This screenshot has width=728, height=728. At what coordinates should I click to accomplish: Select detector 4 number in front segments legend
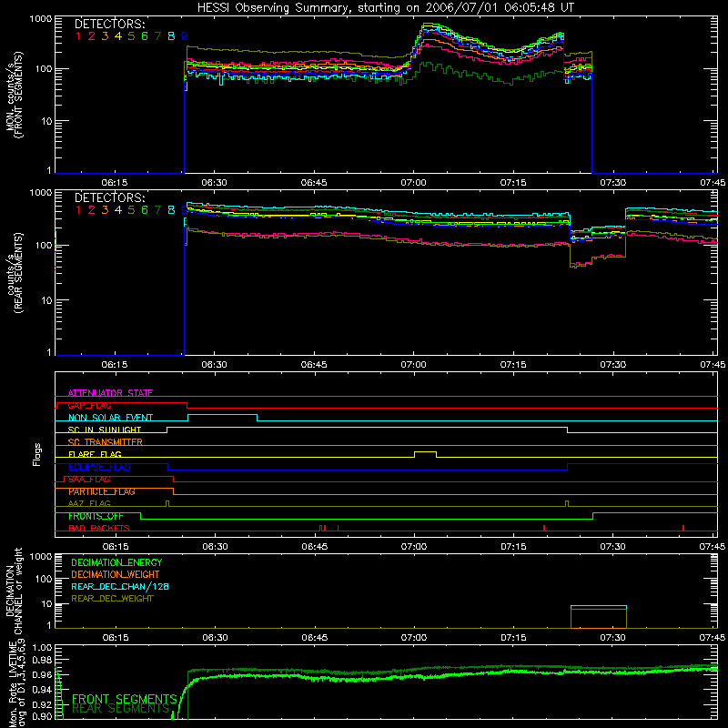pyautogui.click(x=118, y=36)
